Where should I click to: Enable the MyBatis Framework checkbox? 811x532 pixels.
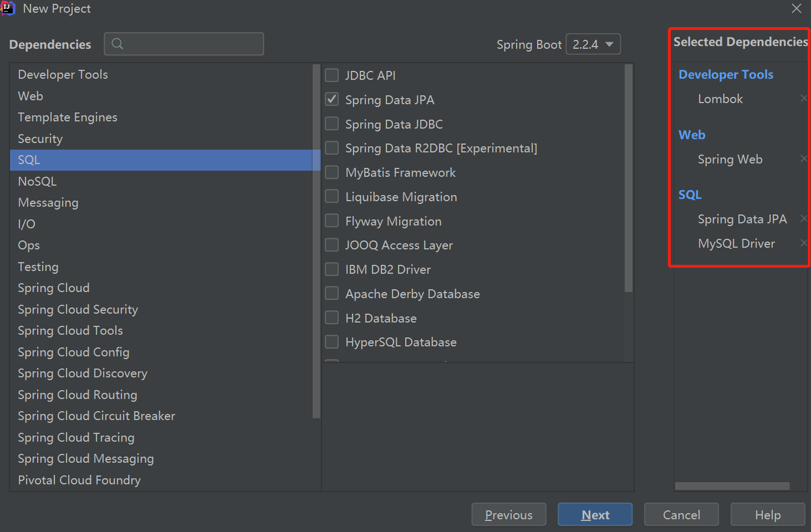point(332,172)
